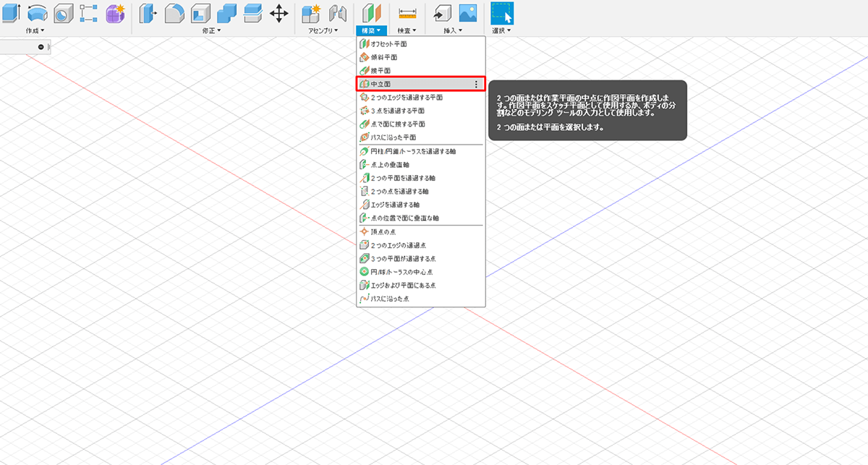
Task: Click the Insert Canvas image icon
Action: click(x=468, y=12)
